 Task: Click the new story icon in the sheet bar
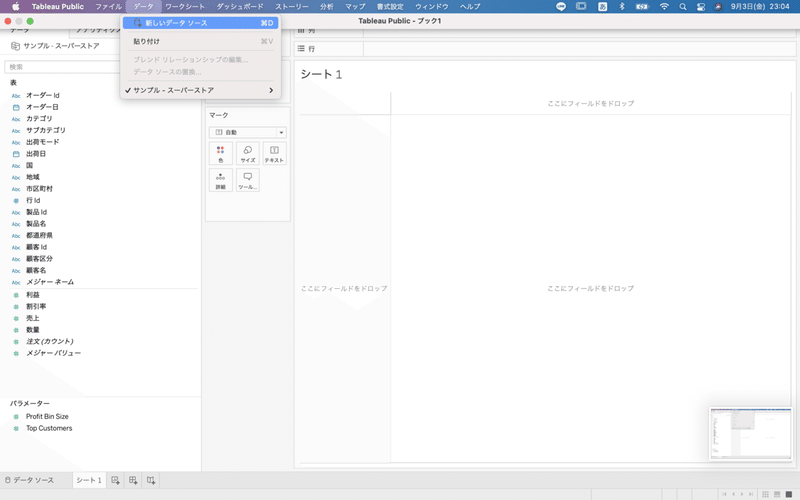151,480
